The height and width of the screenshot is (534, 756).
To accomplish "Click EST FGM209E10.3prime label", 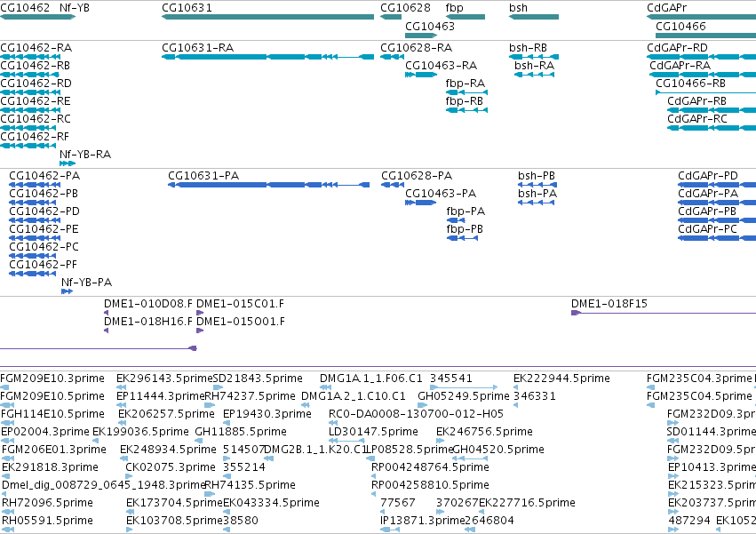I will [52, 379].
